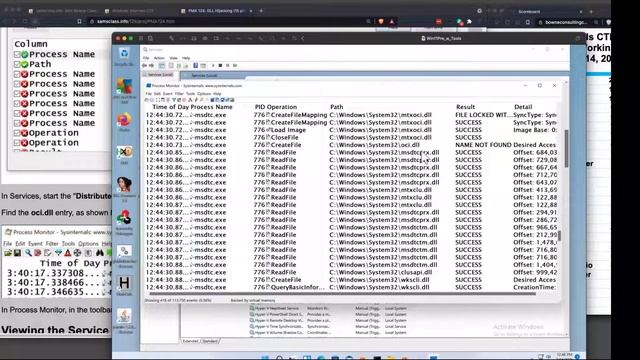Click bookmark icon left of URL
This screenshot has width=640, height=360.
79,21
